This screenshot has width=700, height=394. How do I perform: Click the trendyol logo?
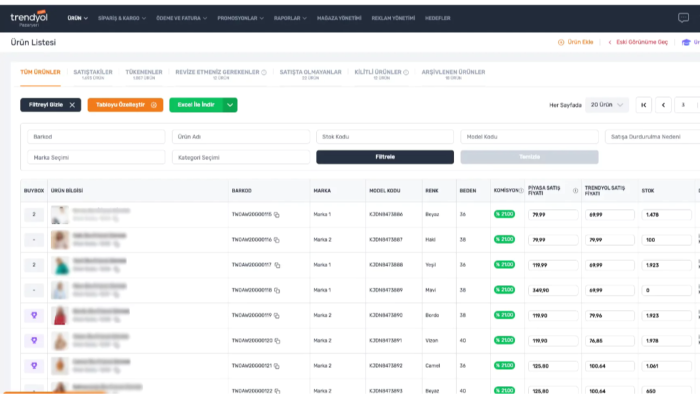coord(29,18)
